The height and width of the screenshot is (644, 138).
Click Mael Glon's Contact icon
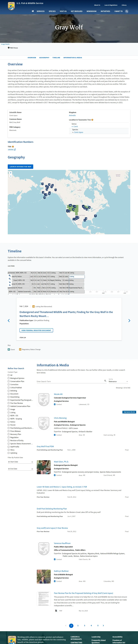(55, 475)
